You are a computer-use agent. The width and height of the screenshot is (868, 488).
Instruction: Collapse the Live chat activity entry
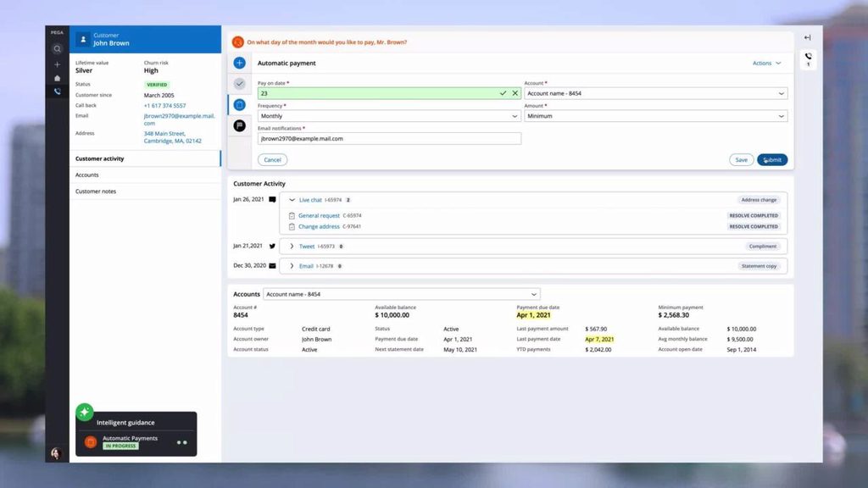tap(292, 200)
